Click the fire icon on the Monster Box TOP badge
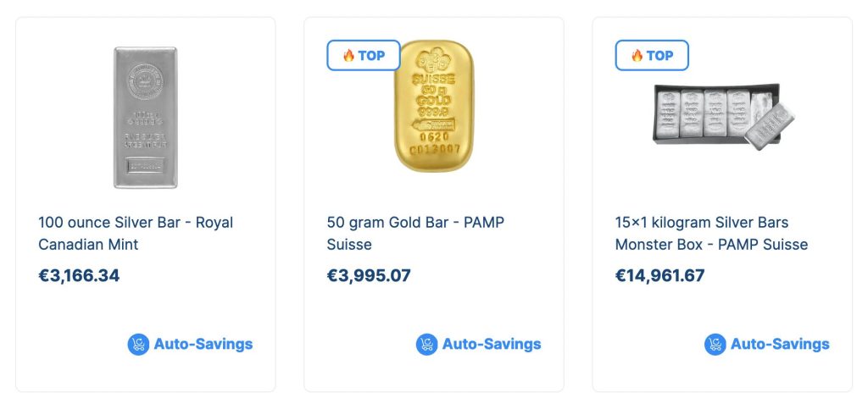The image size is (868, 409). click(x=637, y=56)
